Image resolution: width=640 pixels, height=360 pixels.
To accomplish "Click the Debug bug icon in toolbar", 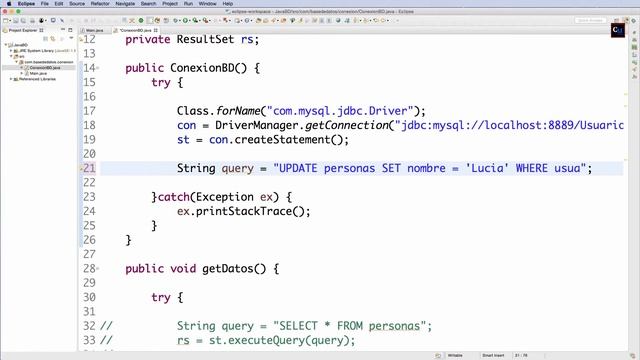I will 176,20.
